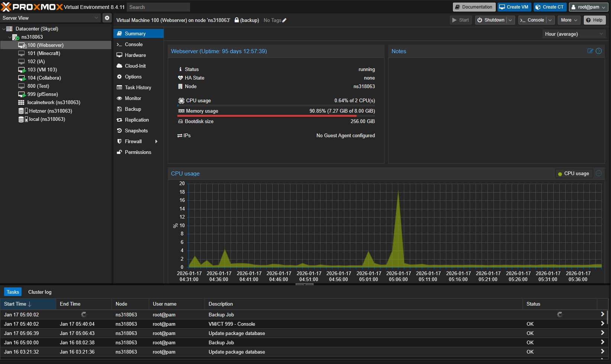Click the Create CT button
Image resolution: width=611 pixels, height=364 pixels.
pos(550,7)
